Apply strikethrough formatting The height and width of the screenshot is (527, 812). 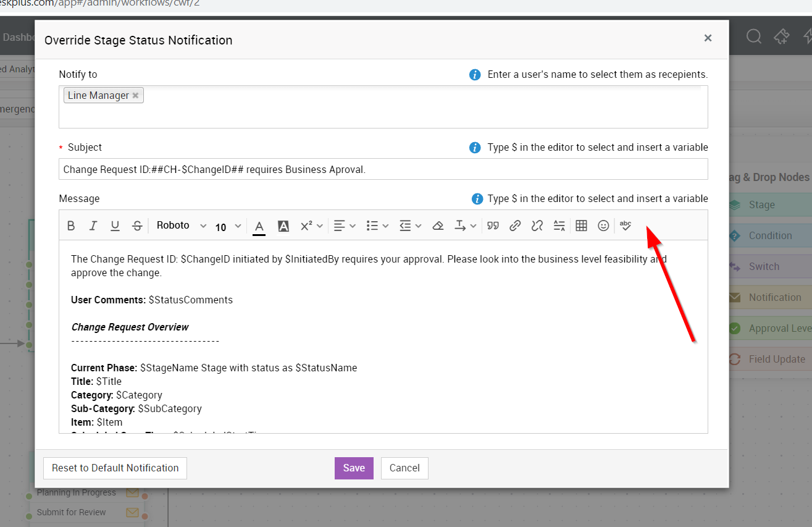pyautogui.click(x=137, y=226)
